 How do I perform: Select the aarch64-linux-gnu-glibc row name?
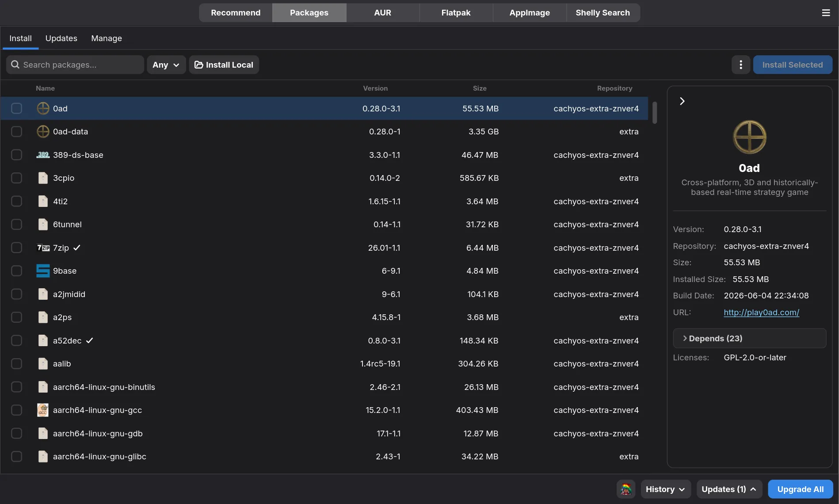[x=99, y=456]
